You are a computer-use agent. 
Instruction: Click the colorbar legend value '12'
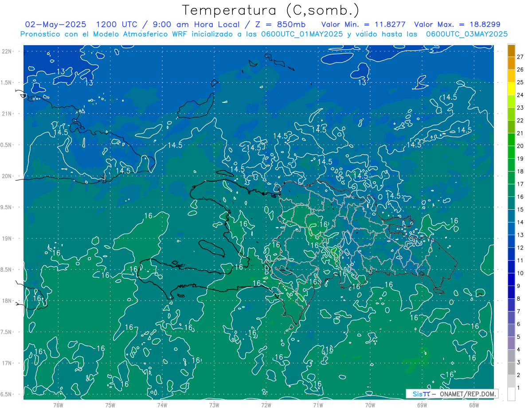pos(520,248)
